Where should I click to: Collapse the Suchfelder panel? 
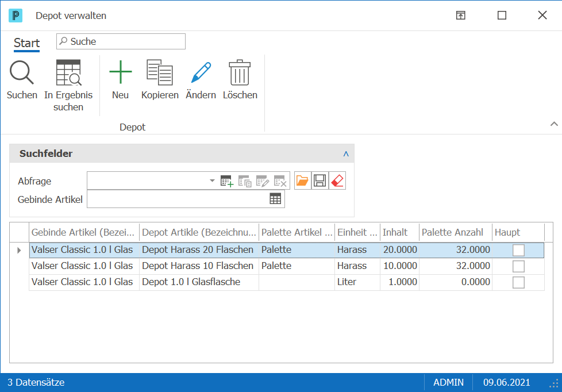tap(346, 153)
